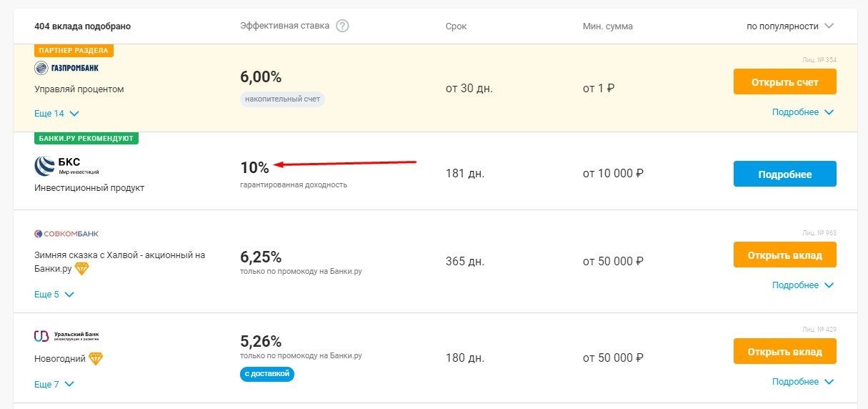Click the Gazprombank logo
The width and height of the screenshot is (868, 409).
[x=66, y=68]
